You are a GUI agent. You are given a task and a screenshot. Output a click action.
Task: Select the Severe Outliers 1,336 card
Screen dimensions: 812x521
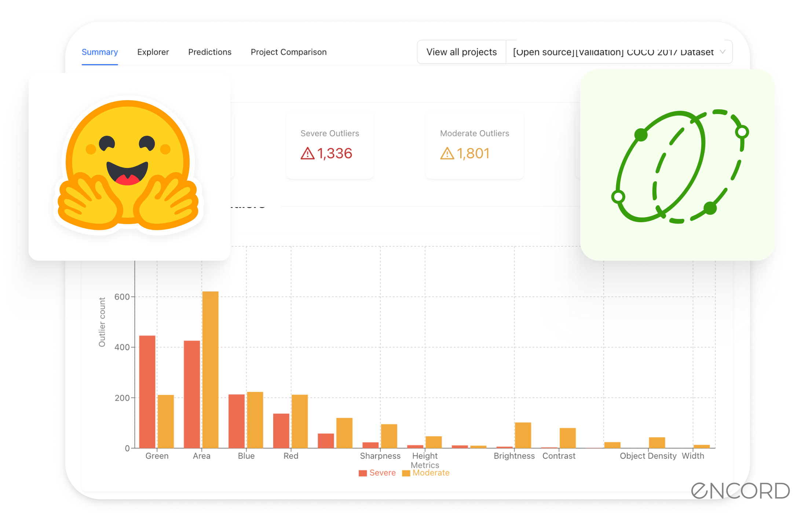pyautogui.click(x=330, y=145)
